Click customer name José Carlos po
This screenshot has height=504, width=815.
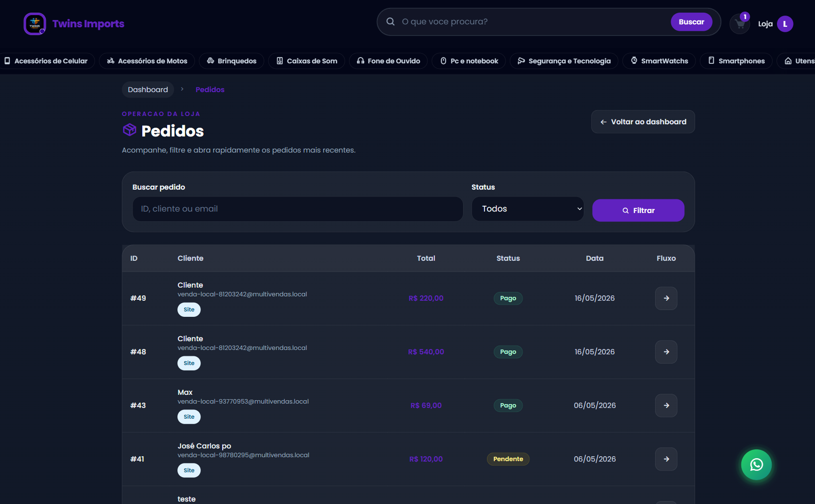[x=204, y=446]
